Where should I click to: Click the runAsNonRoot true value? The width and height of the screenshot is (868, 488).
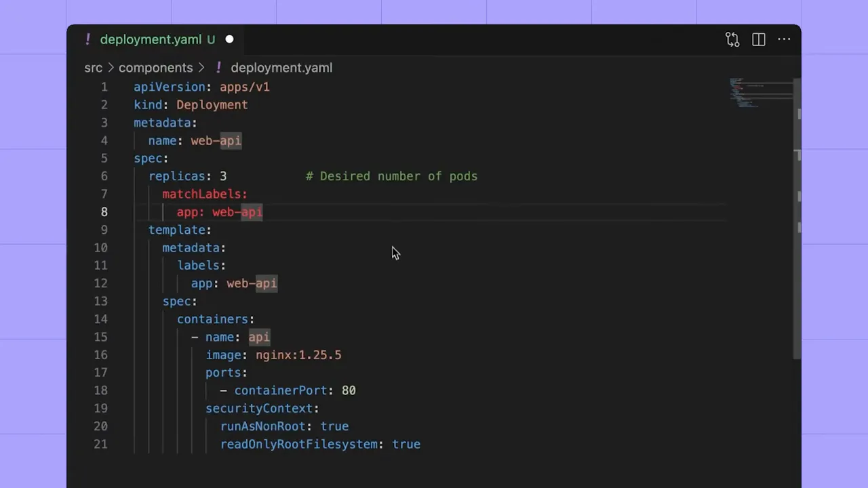point(334,426)
